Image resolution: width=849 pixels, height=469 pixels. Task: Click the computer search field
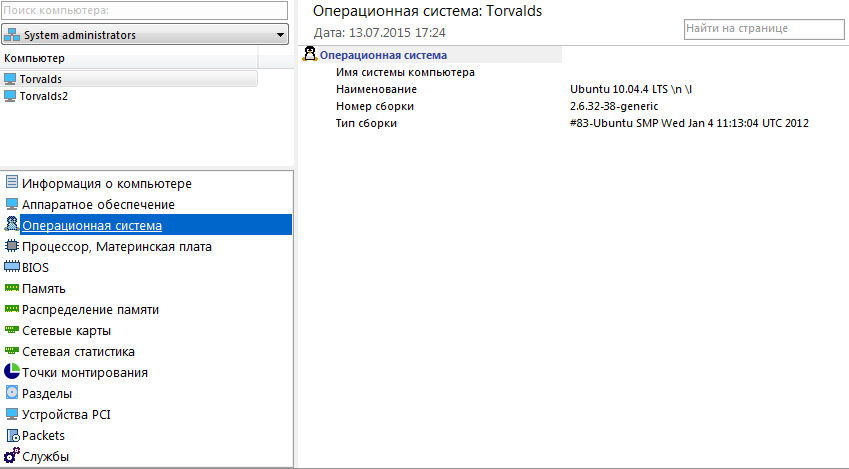[x=145, y=10]
